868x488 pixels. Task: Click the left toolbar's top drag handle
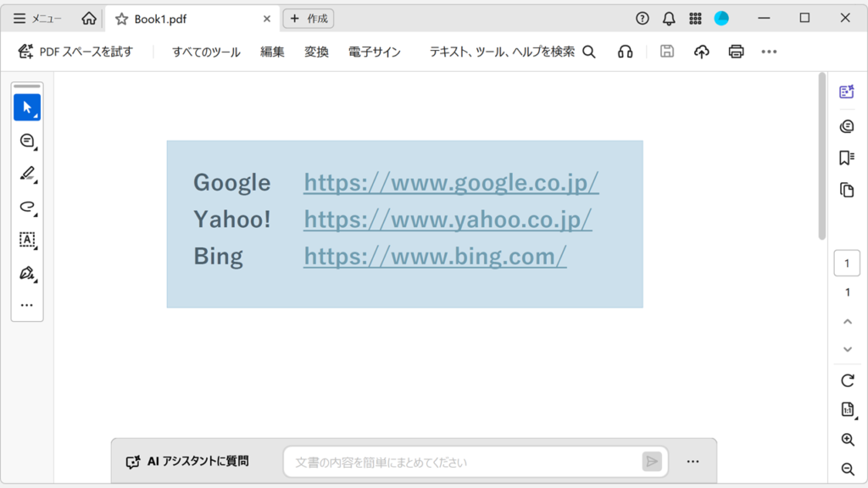[27, 86]
